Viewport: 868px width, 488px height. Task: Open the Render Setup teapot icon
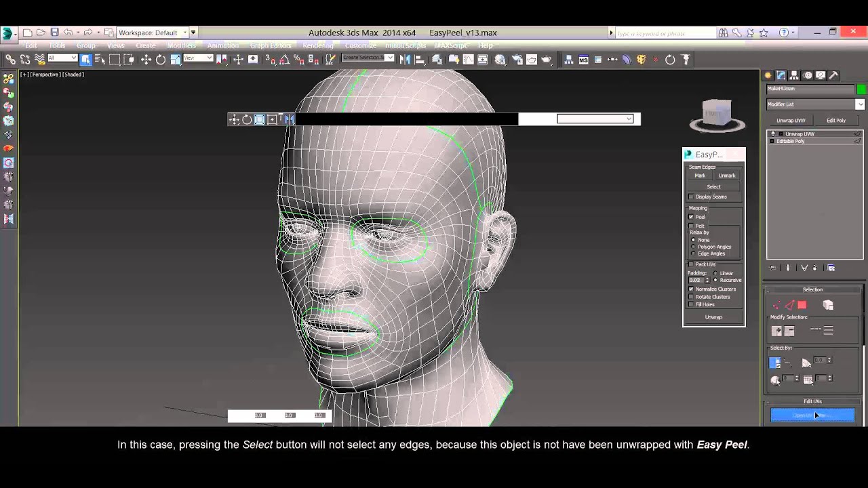point(517,60)
